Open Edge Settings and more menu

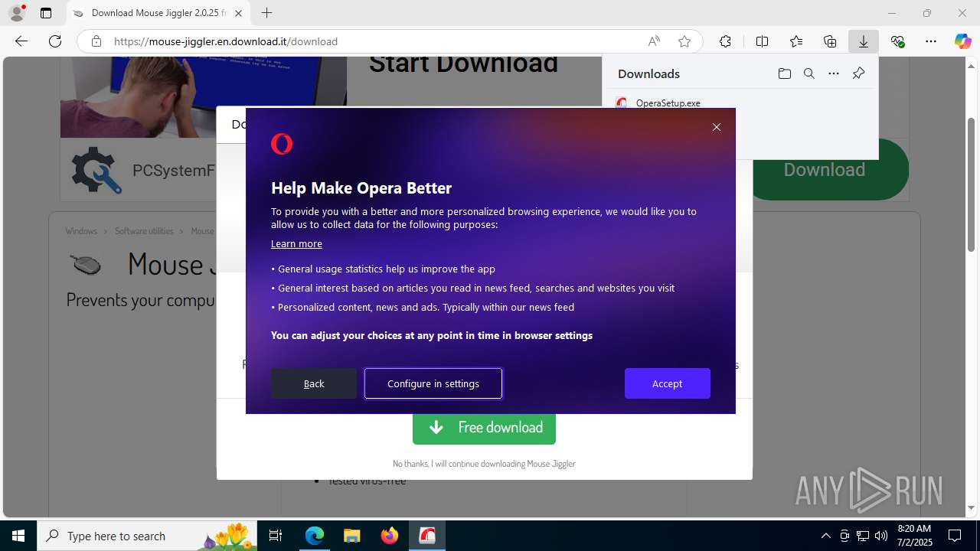pos(931,41)
